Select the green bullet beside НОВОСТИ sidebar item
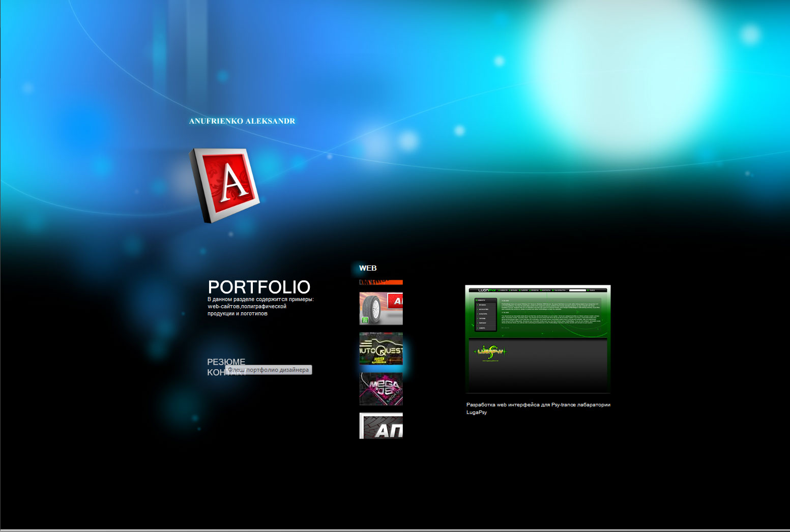The image size is (790, 532). 477,300
